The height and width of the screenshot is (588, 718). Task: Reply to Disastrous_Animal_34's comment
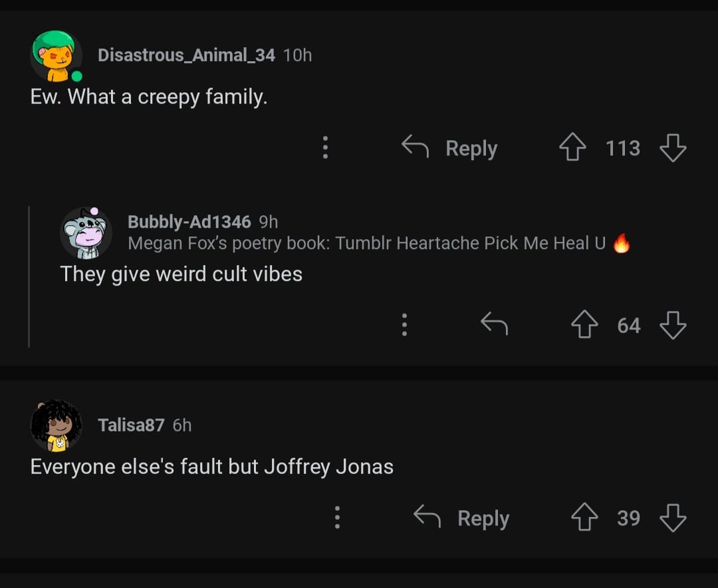(451, 147)
